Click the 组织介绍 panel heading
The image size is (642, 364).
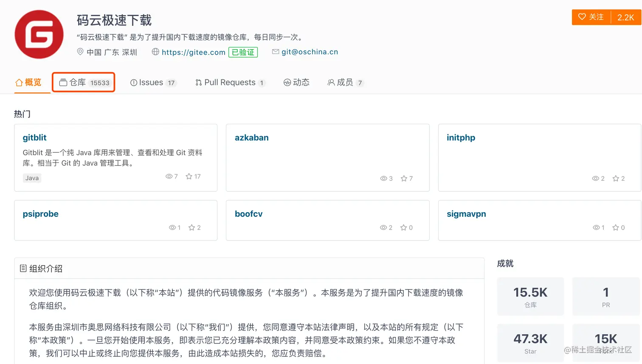click(x=46, y=269)
